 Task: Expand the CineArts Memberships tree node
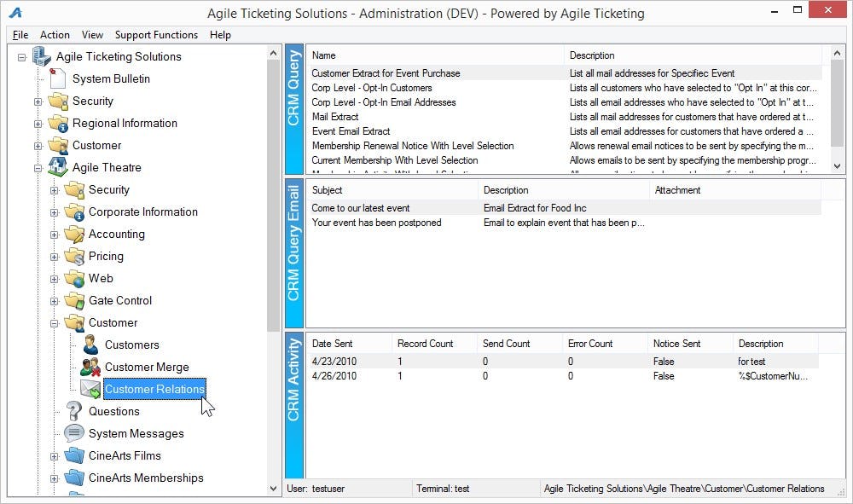click(x=54, y=478)
